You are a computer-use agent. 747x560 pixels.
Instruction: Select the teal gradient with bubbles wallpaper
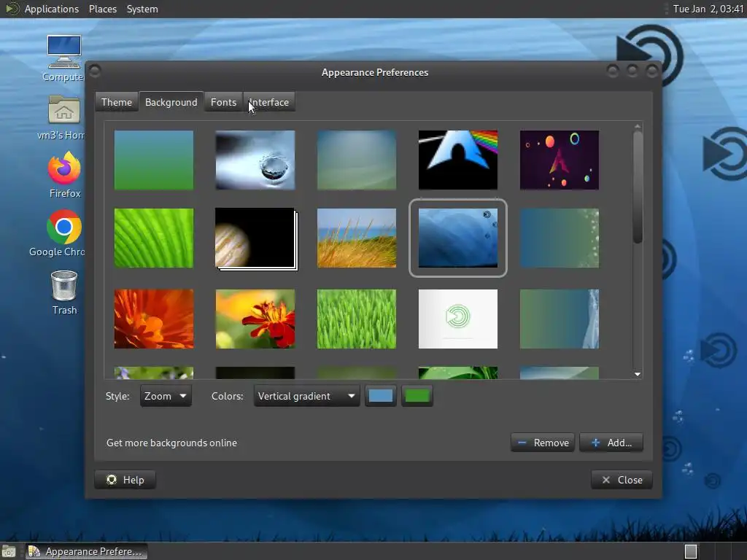pos(560,238)
